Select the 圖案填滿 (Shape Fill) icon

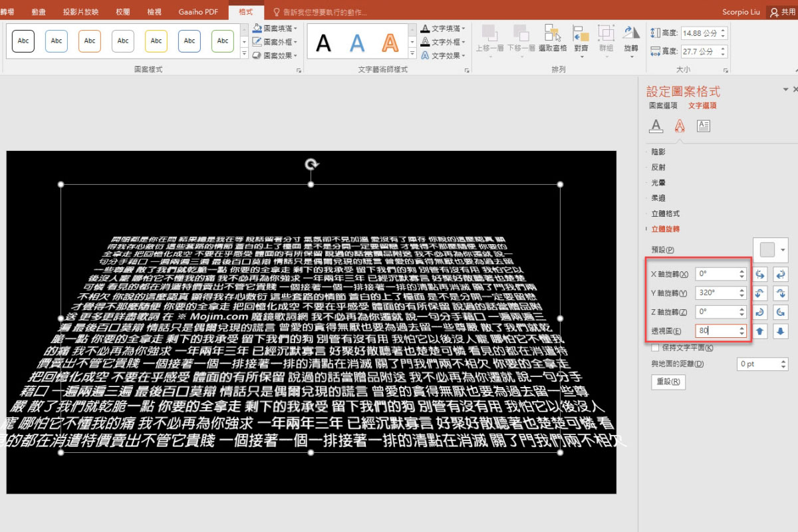tap(258, 28)
